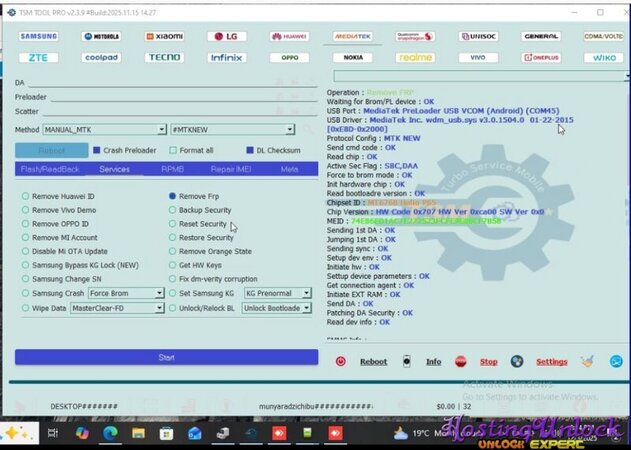Choose the Xiaomi brand logo

(164, 36)
